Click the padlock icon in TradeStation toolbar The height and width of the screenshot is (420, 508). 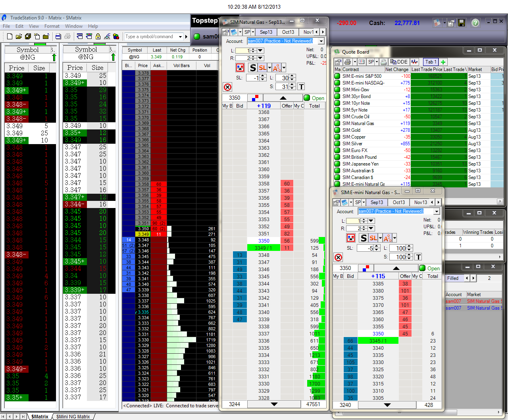pyautogui.click(x=98, y=37)
